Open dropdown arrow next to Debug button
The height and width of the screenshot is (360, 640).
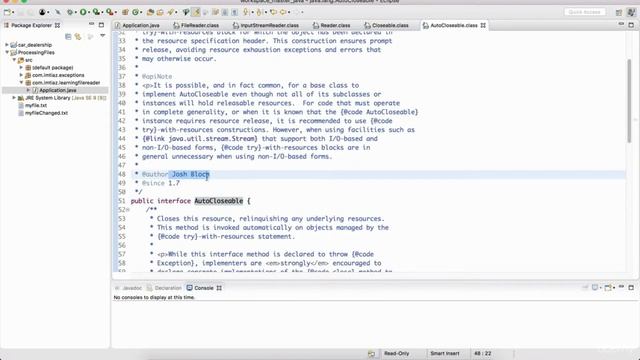pos(76,13)
